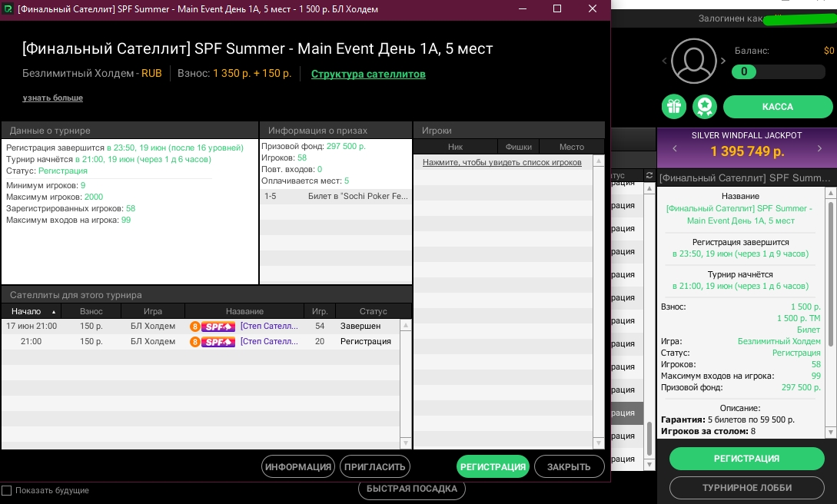The width and height of the screenshot is (837, 504).
Task: Click the user avatar profile icon
Action: (693, 61)
